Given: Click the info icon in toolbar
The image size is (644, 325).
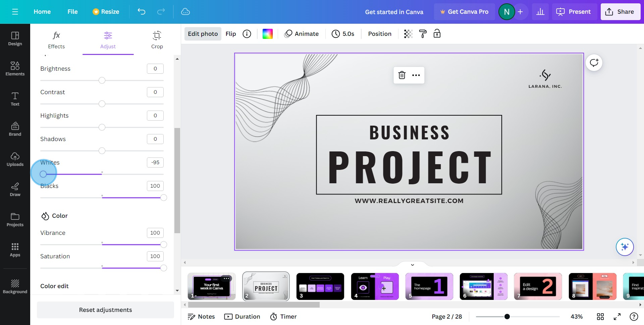Looking at the screenshot, I should (247, 34).
